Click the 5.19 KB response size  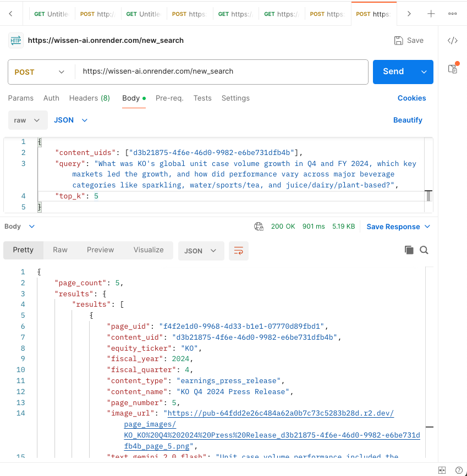[x=343, y=226]
